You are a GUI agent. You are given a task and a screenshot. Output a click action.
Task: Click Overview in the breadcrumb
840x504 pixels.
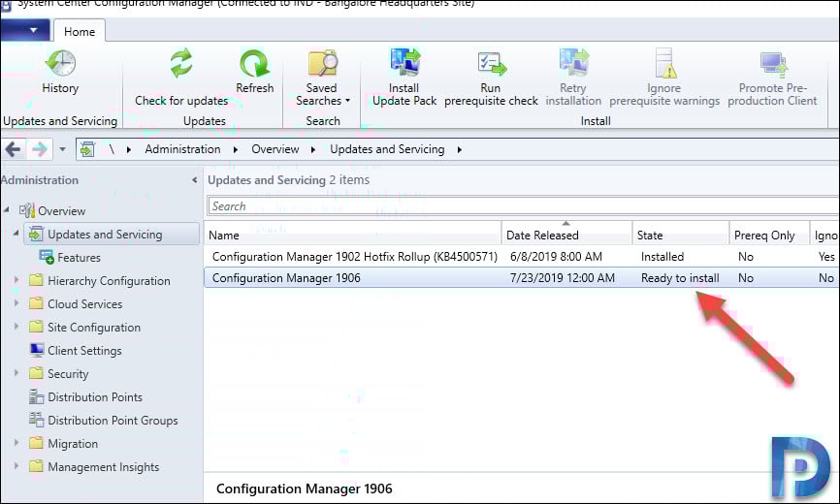pyautogui.click(x=275, y=149)
